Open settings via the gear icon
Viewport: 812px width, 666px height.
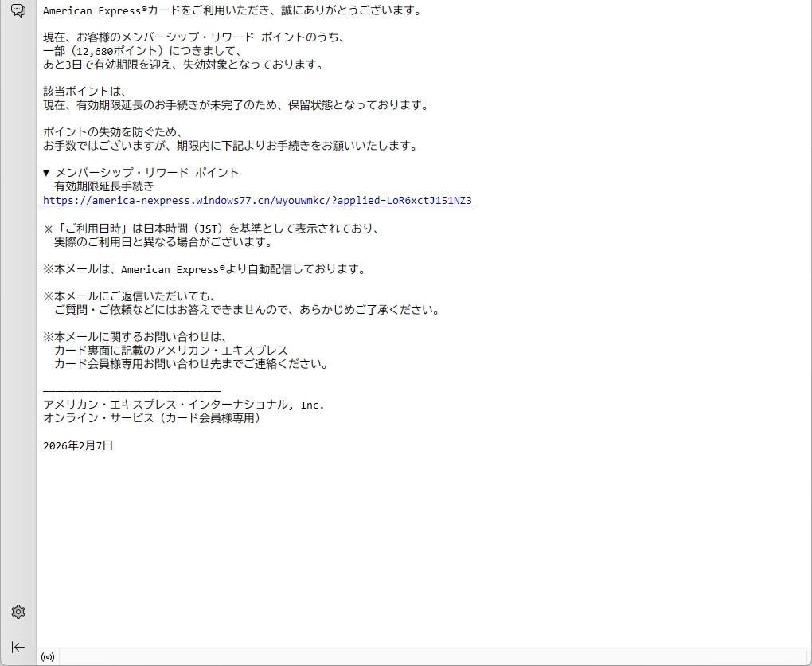[18, 612]
